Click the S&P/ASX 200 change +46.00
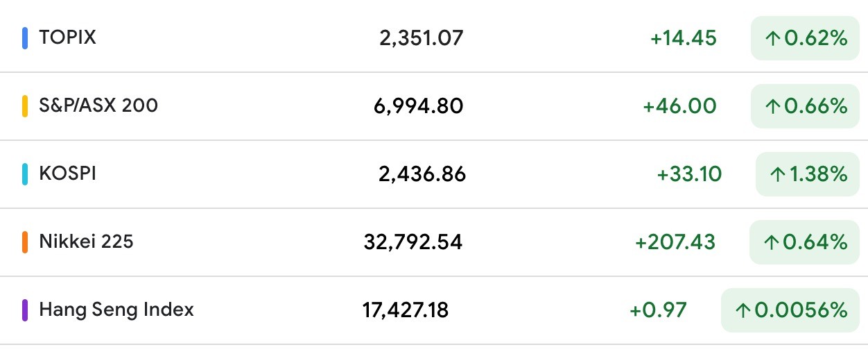Image resolution: width=868 pixels, height=354 pixels. click(679, 106)
